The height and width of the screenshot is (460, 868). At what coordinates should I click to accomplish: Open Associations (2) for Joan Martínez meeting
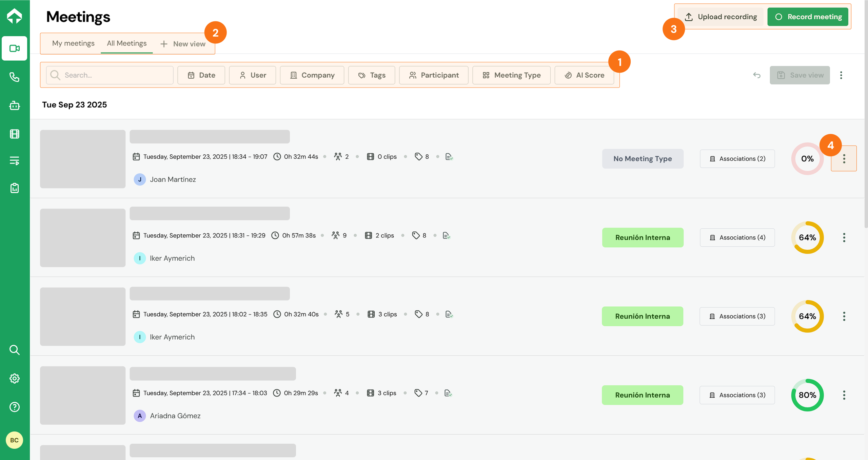tap(737, 158)
